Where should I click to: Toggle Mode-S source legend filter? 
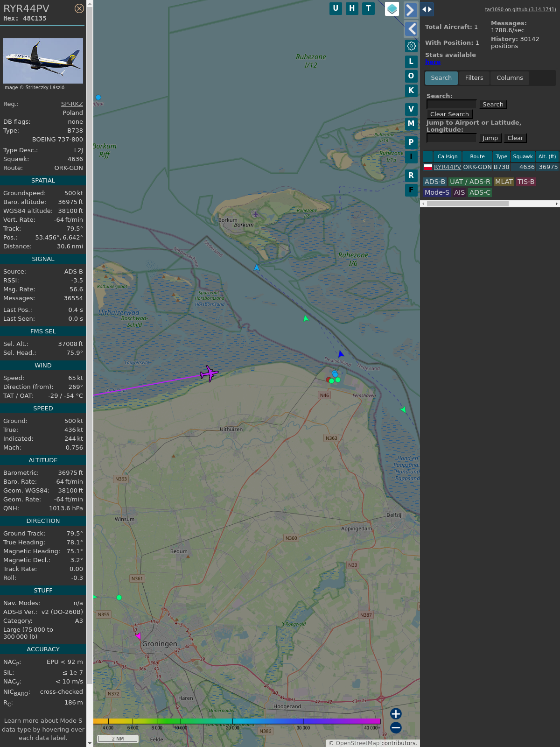tap(437, 193)
